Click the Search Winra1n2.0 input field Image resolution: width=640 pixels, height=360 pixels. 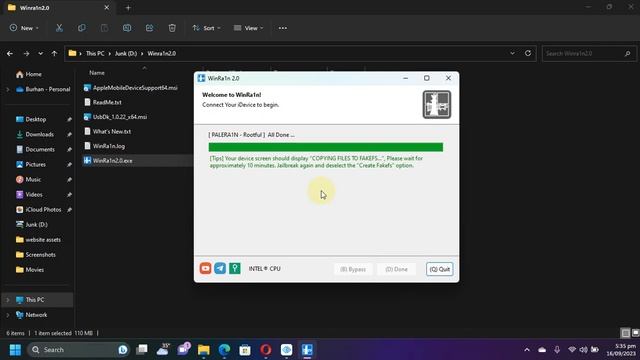[589, 53]
